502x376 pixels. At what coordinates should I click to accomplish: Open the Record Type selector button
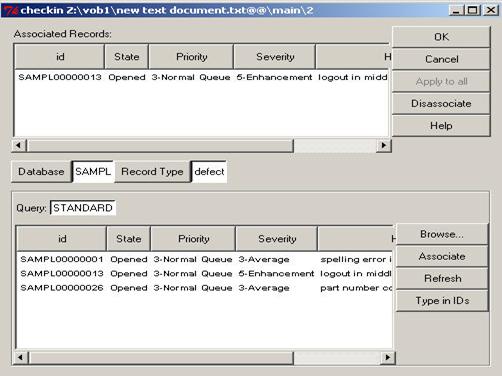coord(152,172)
